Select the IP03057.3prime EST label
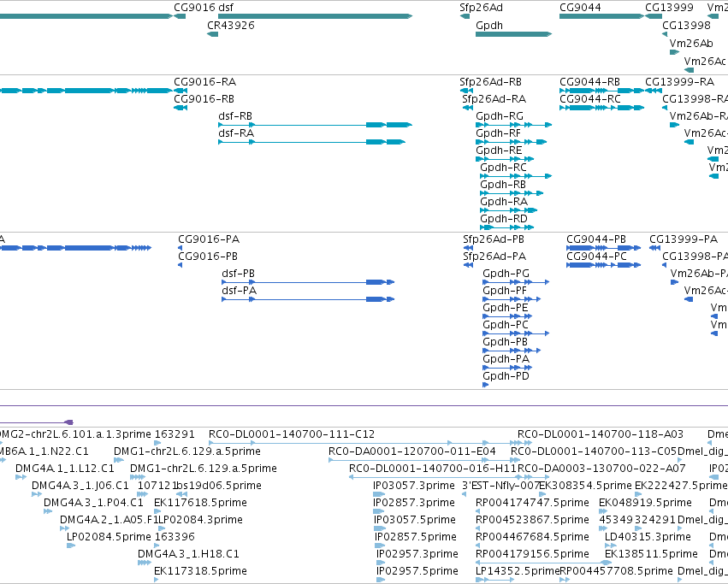 pyautogui.click(x=414, y=486)
